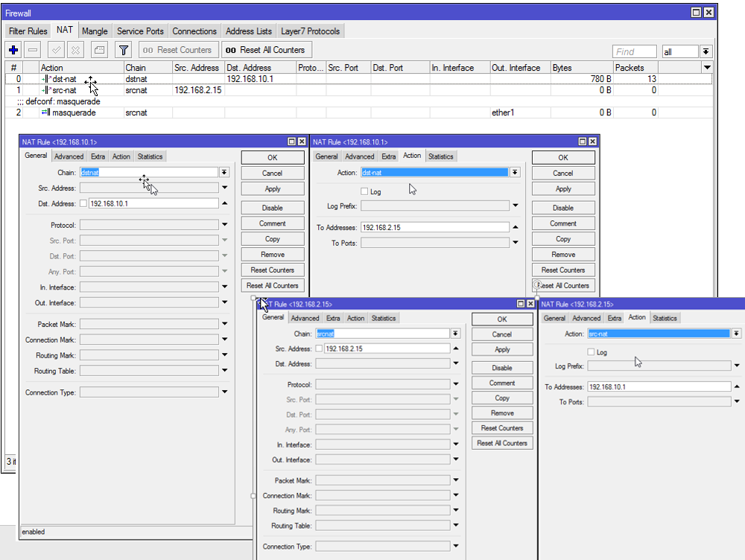Click the X disable rule toolbar icon
This screenshot has width=745, height=560.
[75, 50]
